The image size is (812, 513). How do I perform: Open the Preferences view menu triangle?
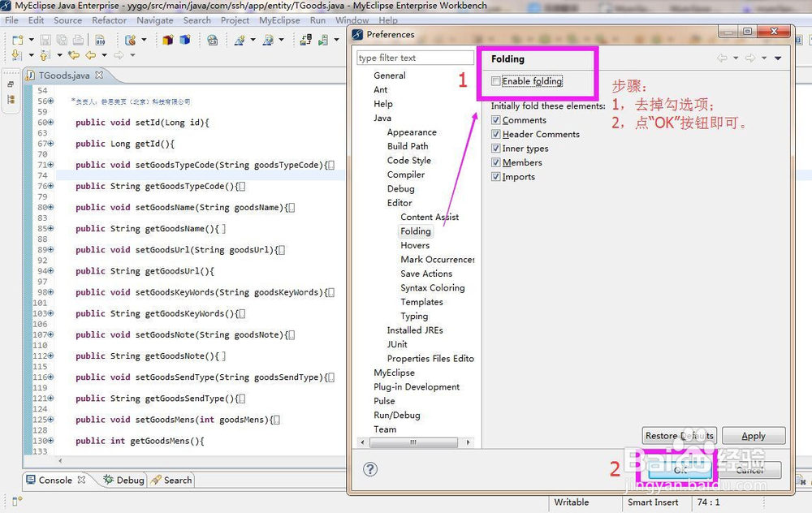coord(778,58)
